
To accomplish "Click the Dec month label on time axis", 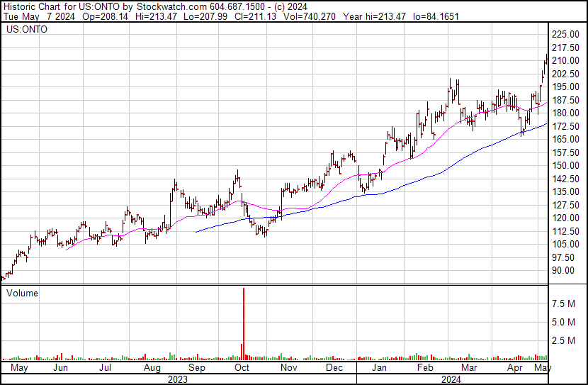I will click(334, 369).
